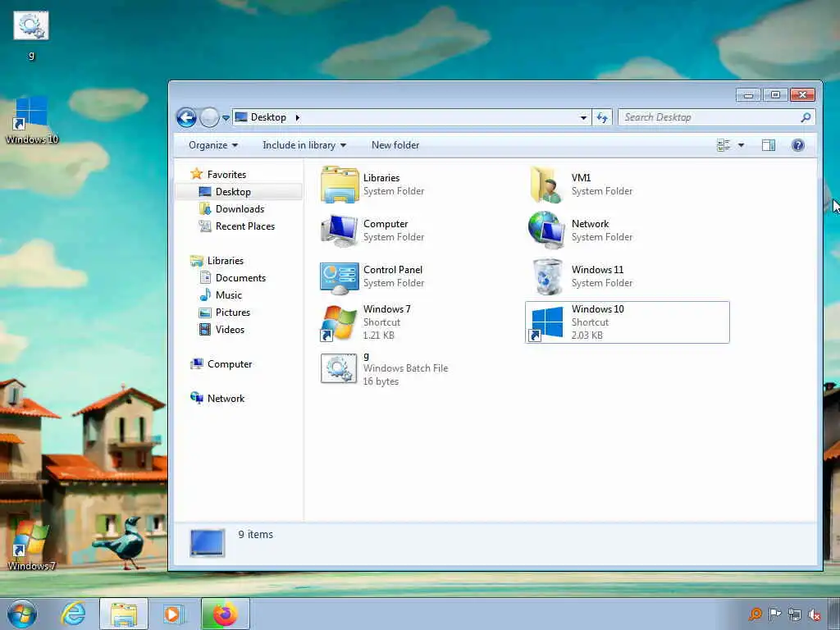Change your view icon button
Image resolution: width=840 pixels, height=630 pixels.
click(724, 145)
